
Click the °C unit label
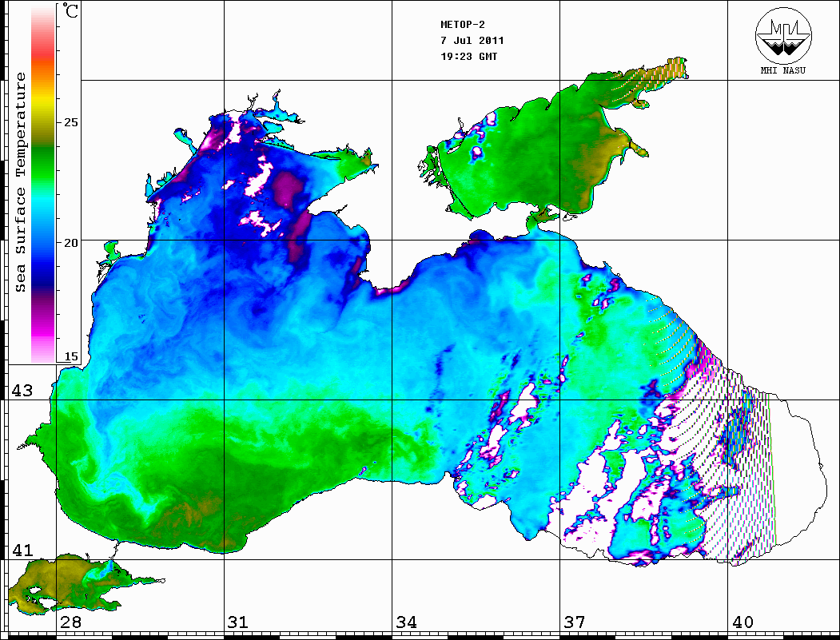pyautogui.click(x=70, y=10)
